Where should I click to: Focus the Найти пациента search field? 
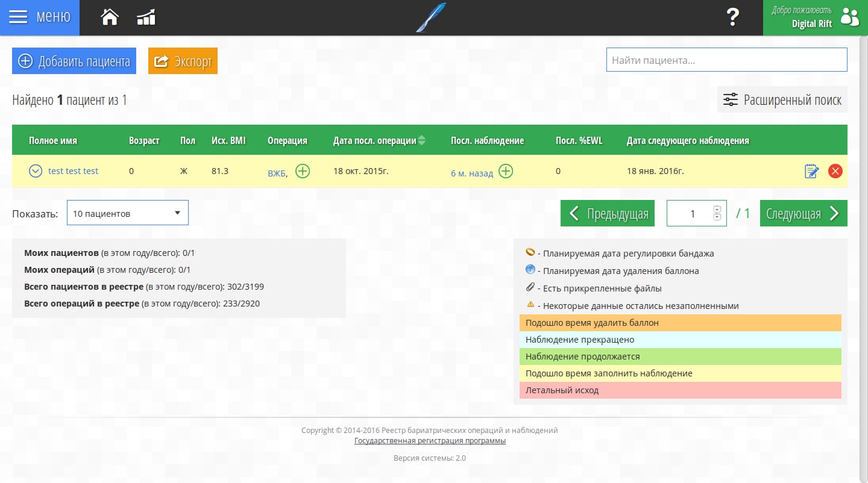coord(726,60)
